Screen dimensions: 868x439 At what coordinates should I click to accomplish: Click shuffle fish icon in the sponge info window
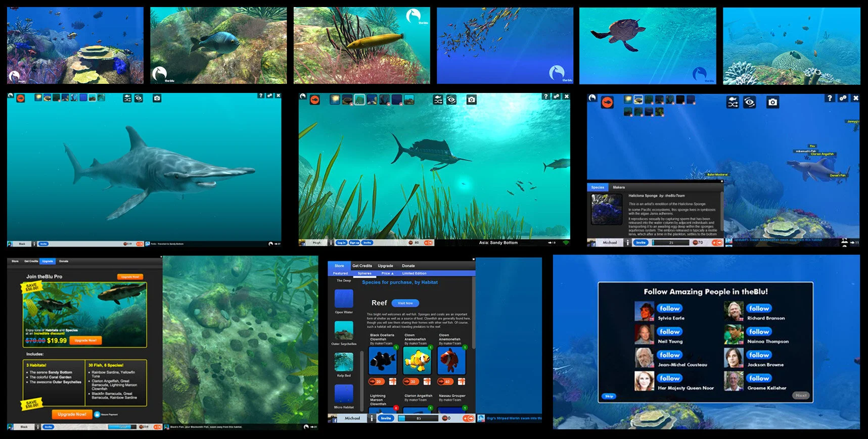733,103
